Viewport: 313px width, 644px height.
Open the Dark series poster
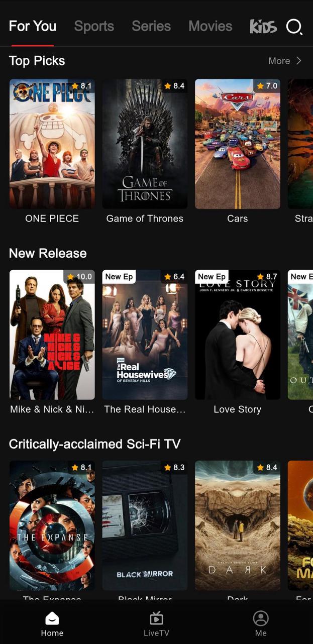click(238, 525)
